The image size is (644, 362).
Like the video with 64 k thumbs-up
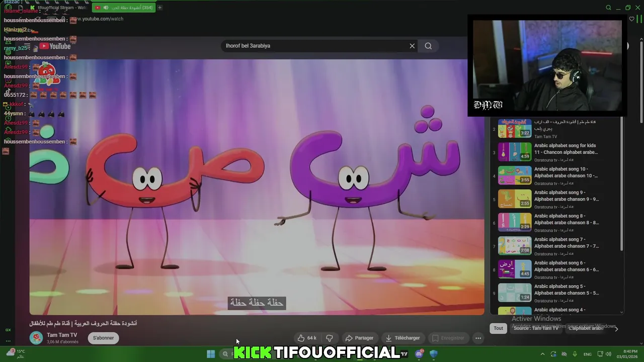(x=307, y=338)
